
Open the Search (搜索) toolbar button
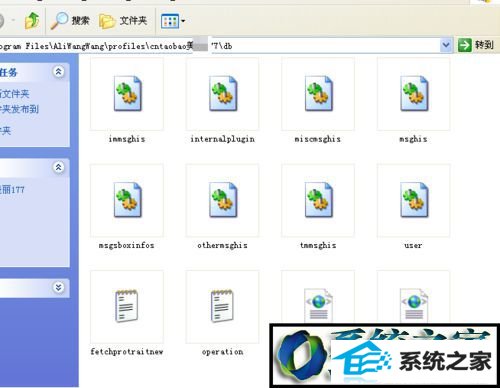tap(70, 21)
